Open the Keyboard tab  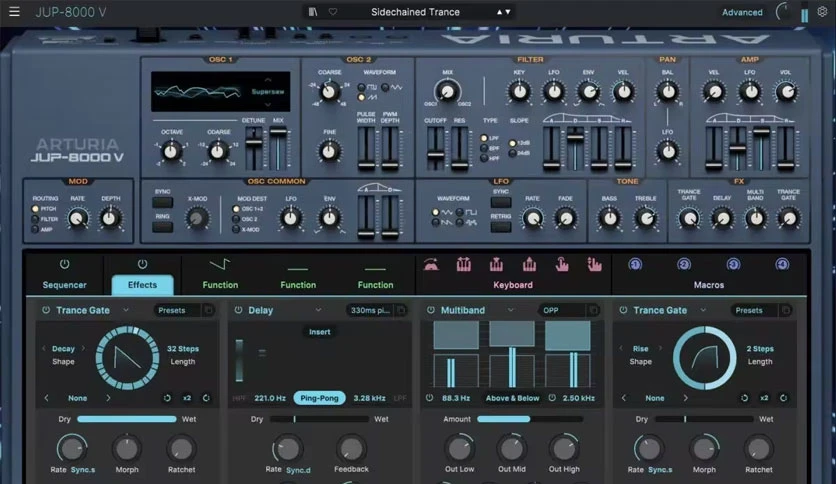[513, 285]
